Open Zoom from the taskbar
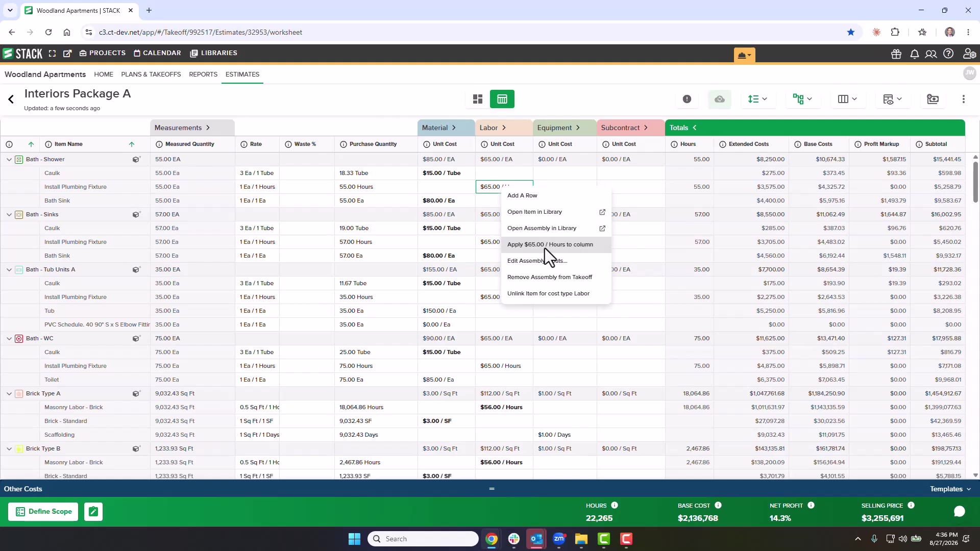The width and height of the screenshot is (980, 551). click(559, 539)
